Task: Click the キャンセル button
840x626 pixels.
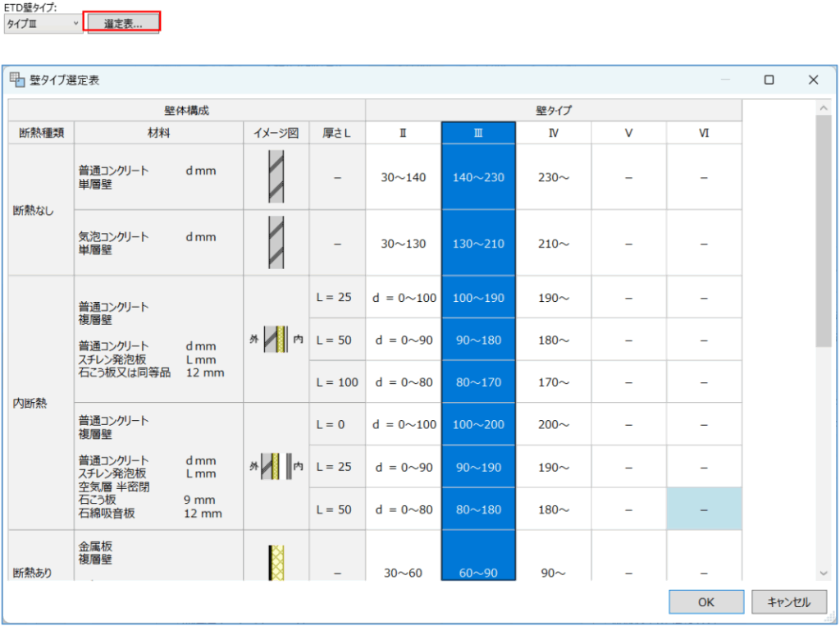Action: pyautogui.click(x=788, y=602)
